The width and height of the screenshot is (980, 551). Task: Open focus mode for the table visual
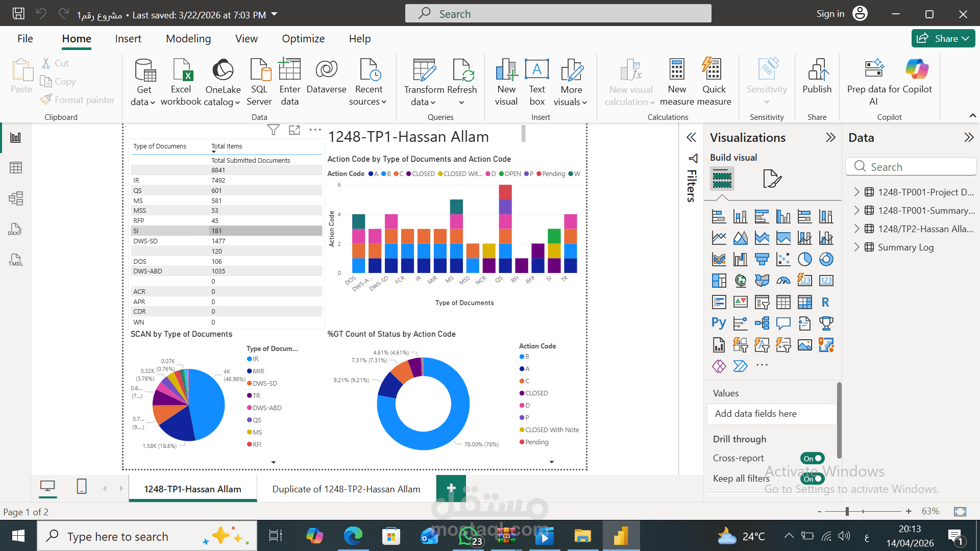(295, 130)
